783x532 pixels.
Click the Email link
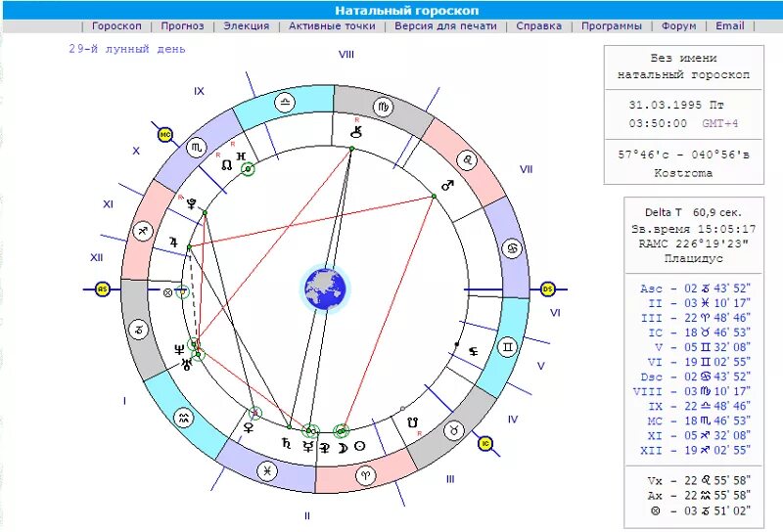[729, 26]
